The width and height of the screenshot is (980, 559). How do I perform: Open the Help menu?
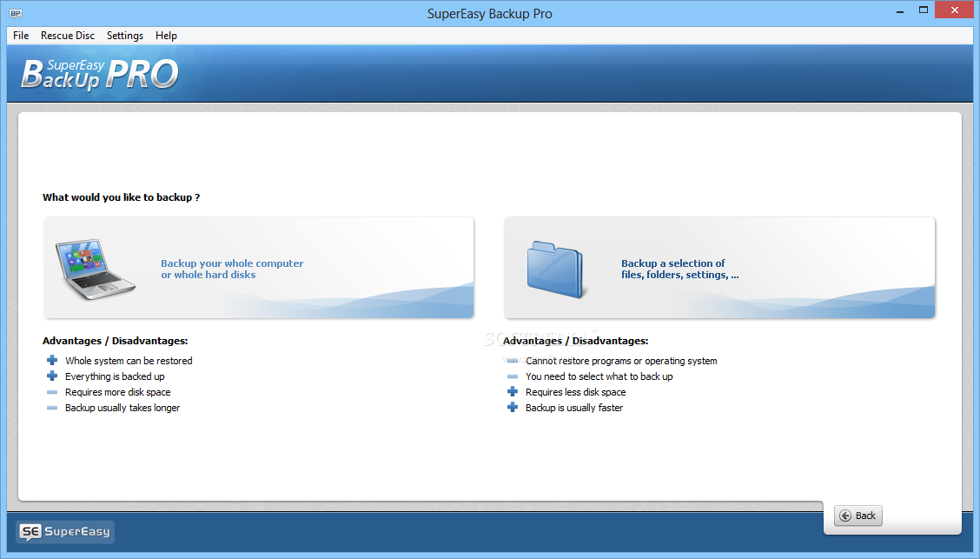(166, 36)
